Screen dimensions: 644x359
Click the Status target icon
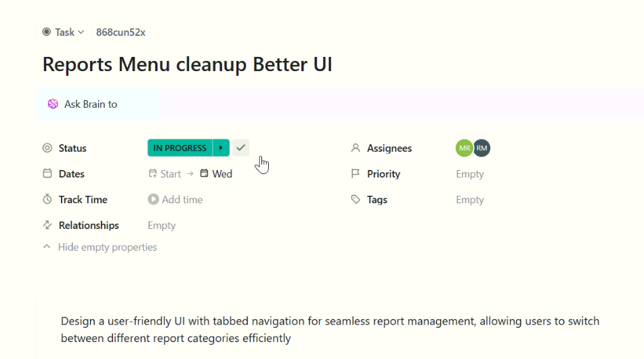point(47,148)
